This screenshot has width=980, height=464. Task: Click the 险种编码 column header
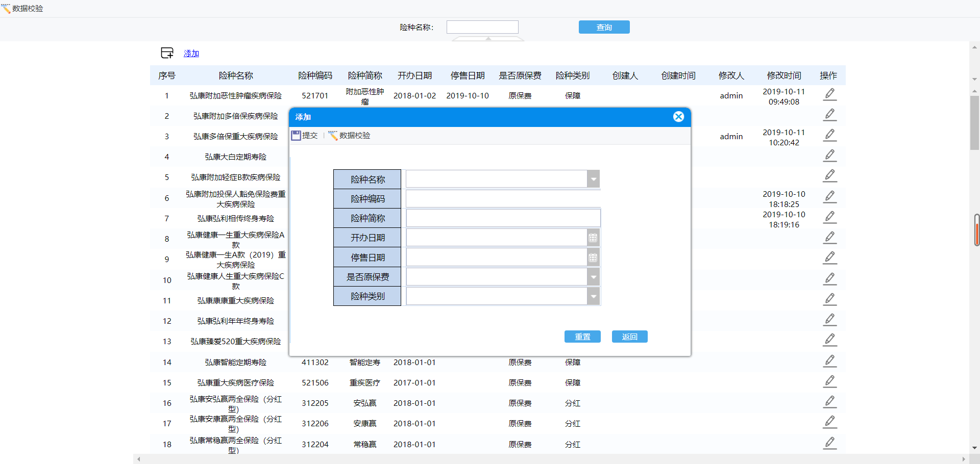coord(315,75)
